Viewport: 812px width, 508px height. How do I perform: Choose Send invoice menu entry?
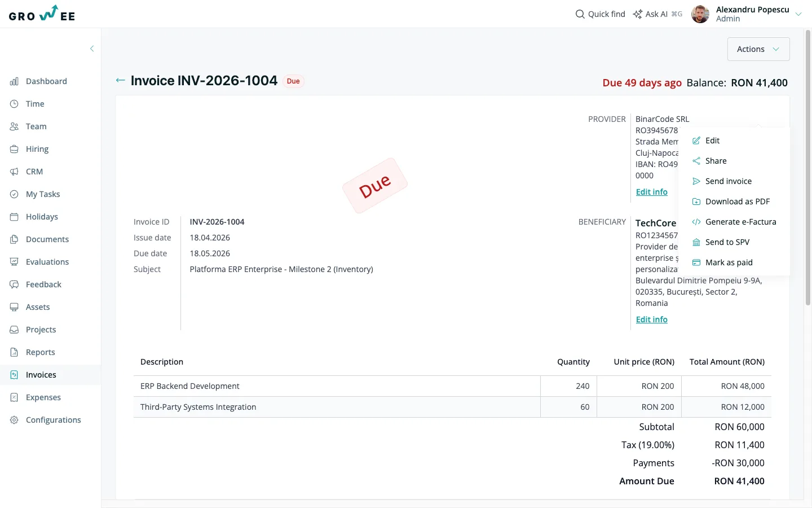734,181
